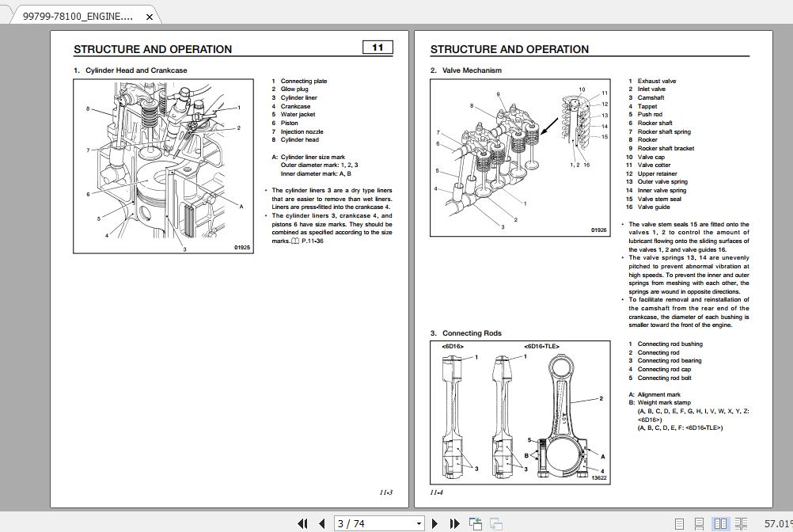793x532 pixels.
Task: Click page number '11-4' footer
Action: point(436,492)
